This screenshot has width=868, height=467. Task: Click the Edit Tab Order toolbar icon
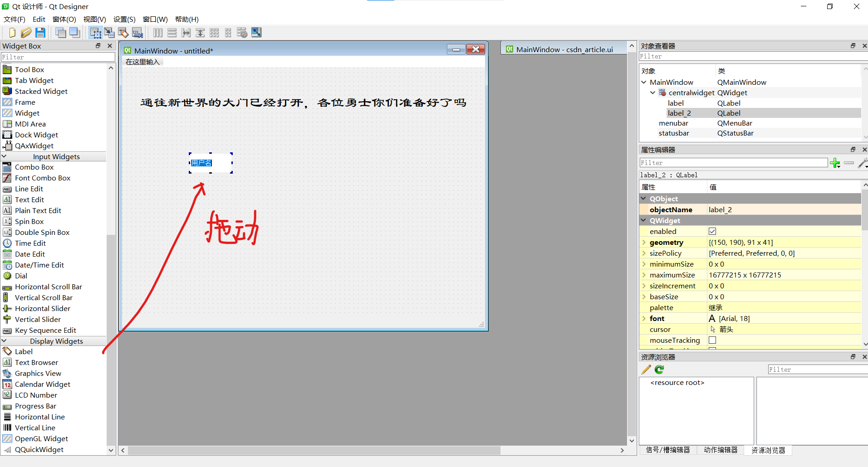point(137,32)
